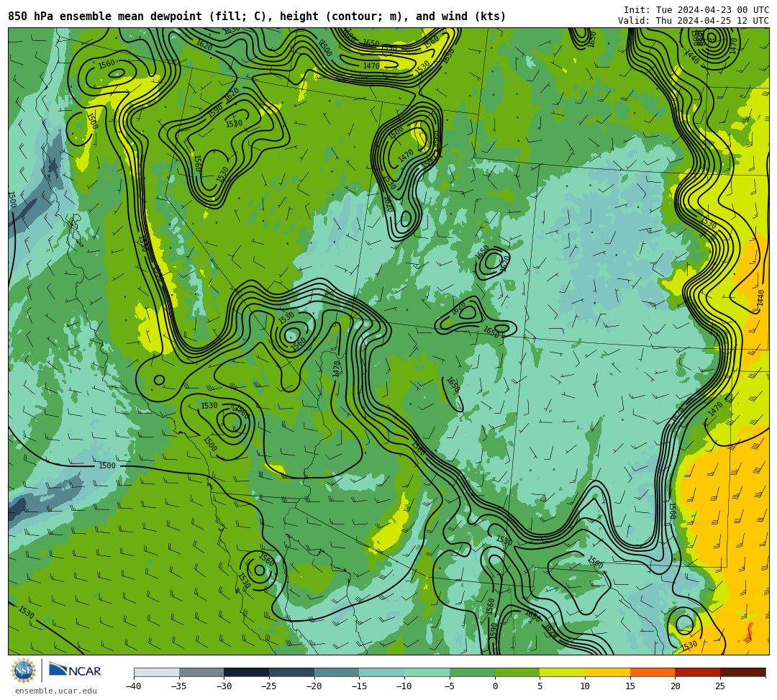This screenshot has height=700, width=777.
Task: Pick the 20 to 25 dark red swatch
Action: click(x=698, y=672)
